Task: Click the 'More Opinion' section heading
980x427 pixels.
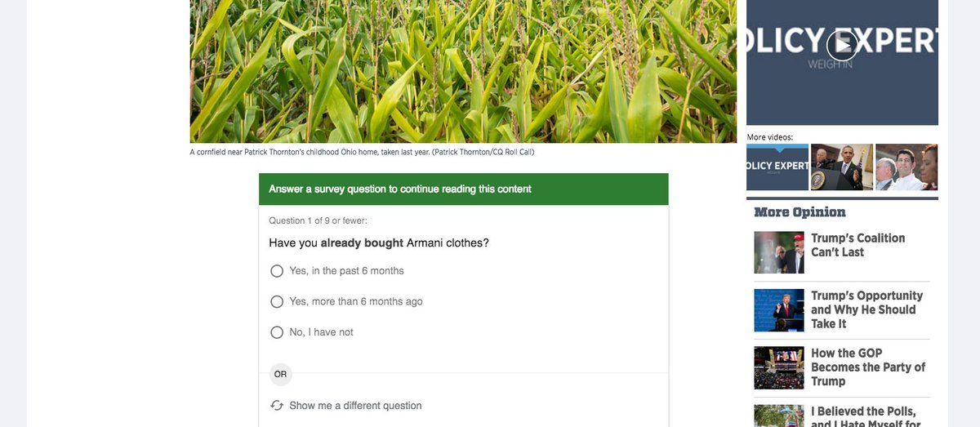Action: pos(800,212)
